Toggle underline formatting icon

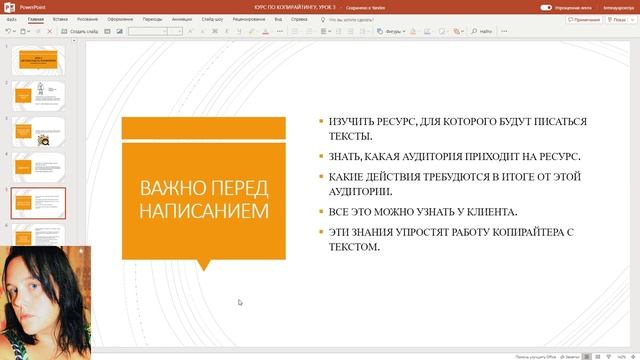[239, 31]
